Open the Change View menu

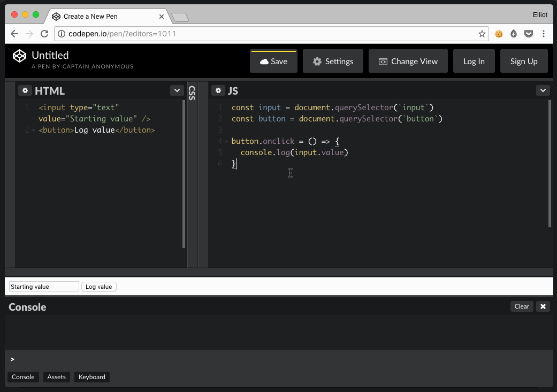408,62
